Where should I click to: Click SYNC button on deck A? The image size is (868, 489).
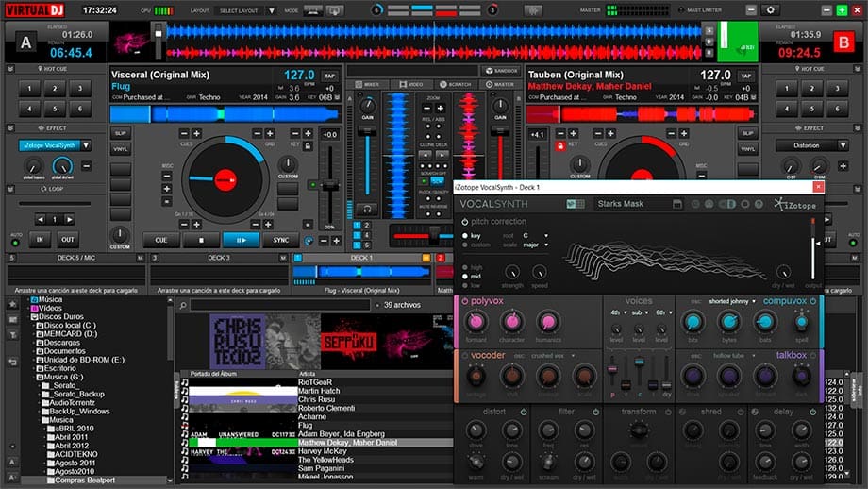pyautogui.click(x=280, y=240)
